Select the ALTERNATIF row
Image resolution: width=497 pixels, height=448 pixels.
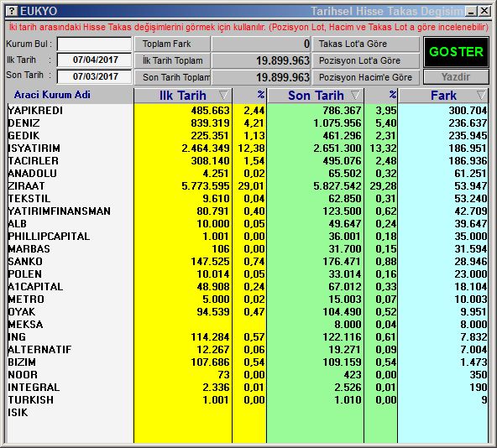[247, 350]
